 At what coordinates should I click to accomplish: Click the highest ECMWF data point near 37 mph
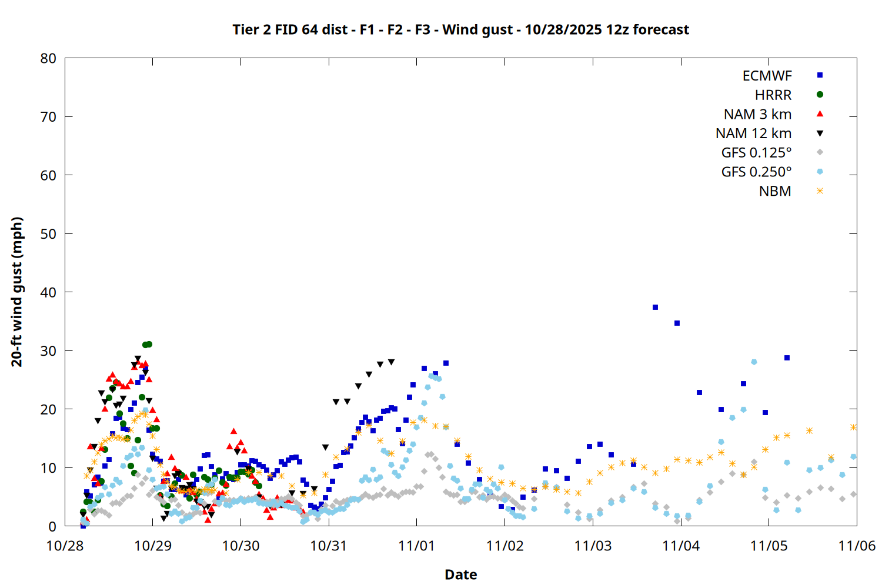pos(655,308)
